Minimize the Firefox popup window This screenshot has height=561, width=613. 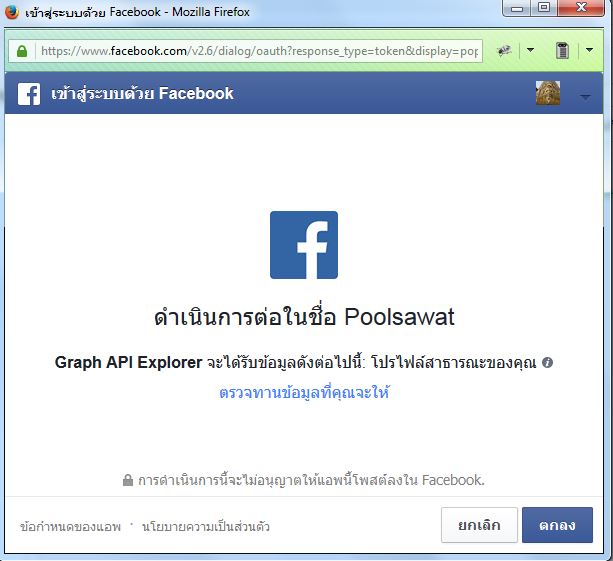pos(516,8)
